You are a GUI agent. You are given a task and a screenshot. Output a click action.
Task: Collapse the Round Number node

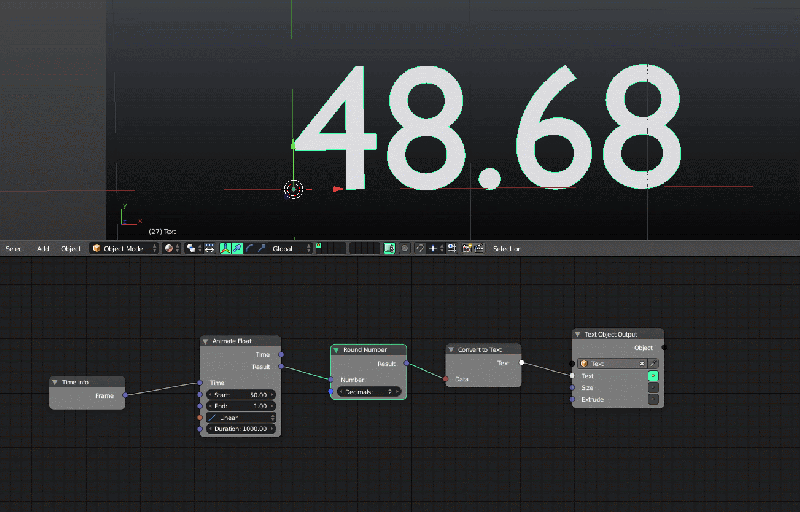(x=336, y=350)
